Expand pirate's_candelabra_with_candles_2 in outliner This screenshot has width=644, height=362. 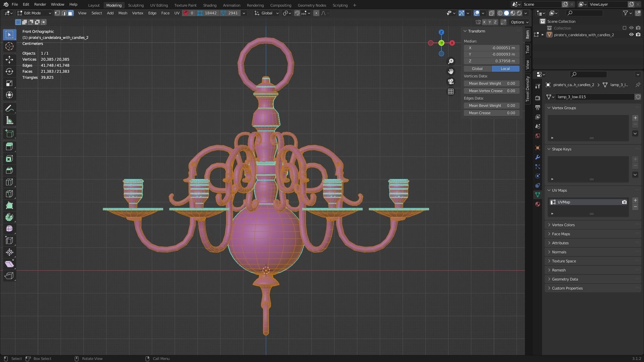[543, 35]
